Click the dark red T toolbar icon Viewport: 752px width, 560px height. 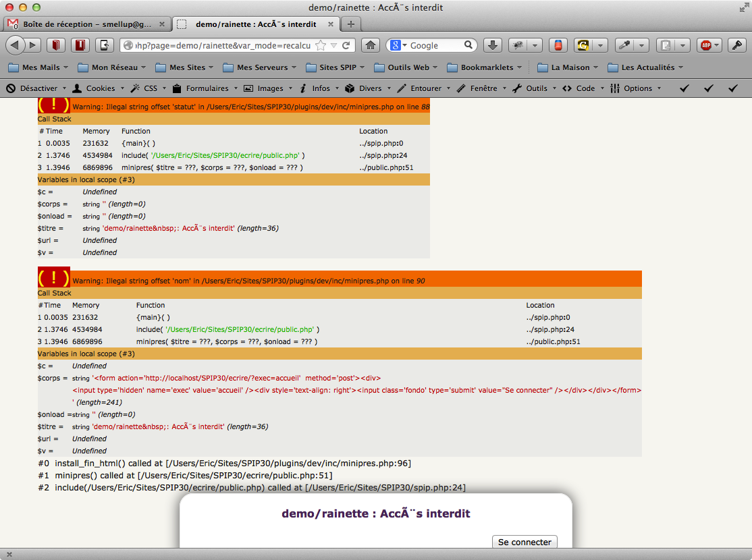click(80, 45)
